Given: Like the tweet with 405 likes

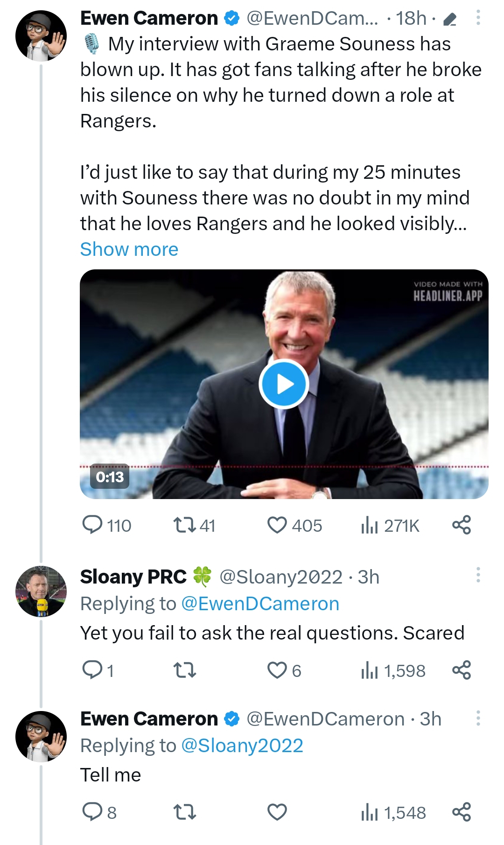Looking at the screenshot, I should (x=277, y=525).
